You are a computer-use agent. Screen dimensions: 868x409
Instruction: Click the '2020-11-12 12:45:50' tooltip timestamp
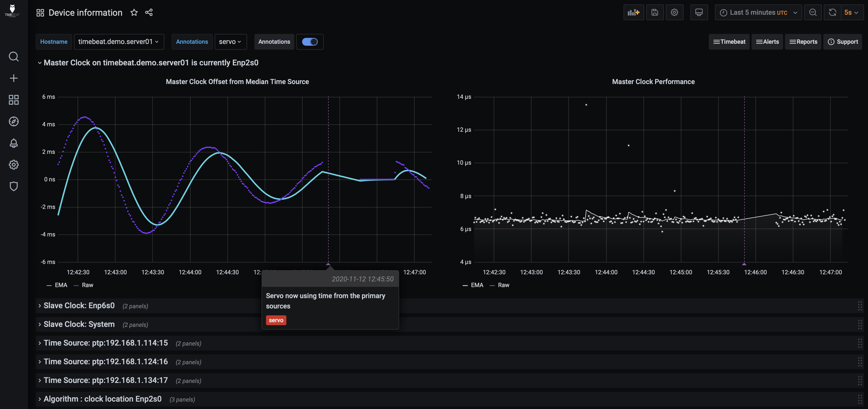click(x=363, y=279)
